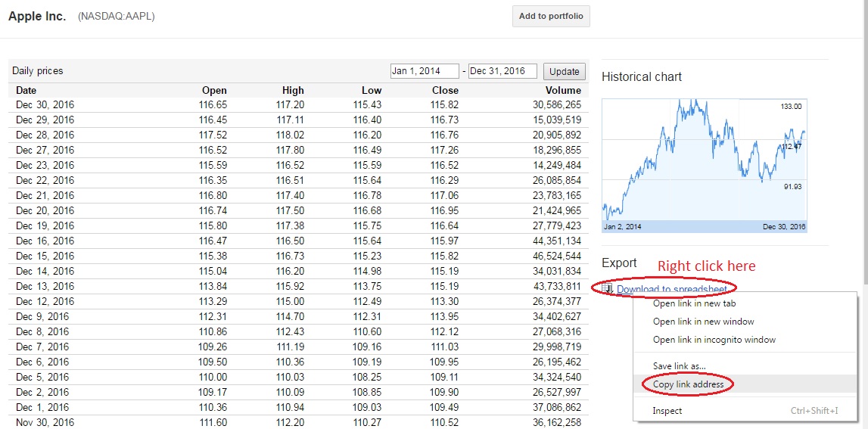Click the Dec 19, 2016 date cell
The height and width of the screenshot is (429, 868).
pyautogui.click(x=45, y=225)
